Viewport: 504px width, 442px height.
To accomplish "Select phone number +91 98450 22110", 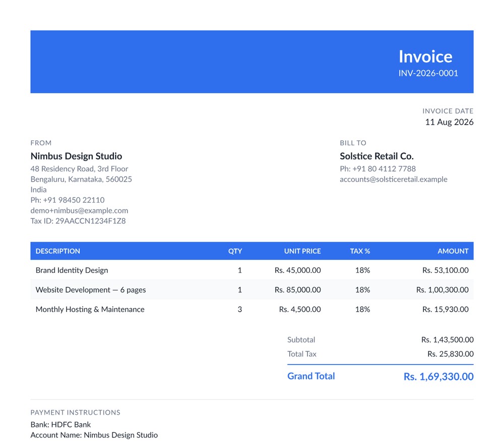I will point(74,200).
